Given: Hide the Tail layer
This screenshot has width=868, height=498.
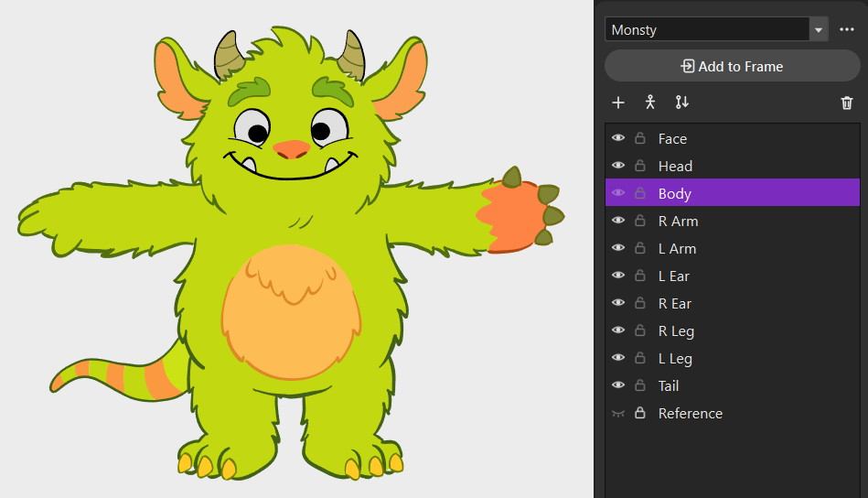Looking at the screenshot, I should 618,385.
